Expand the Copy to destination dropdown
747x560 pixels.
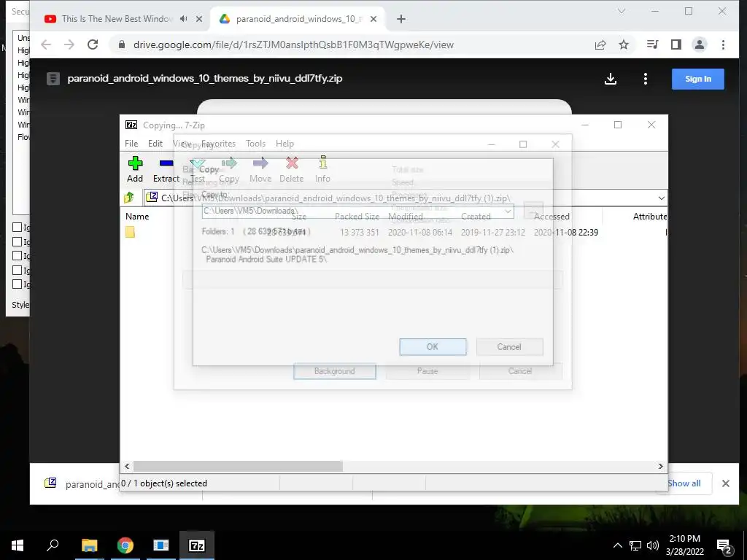tap(508, 211)
